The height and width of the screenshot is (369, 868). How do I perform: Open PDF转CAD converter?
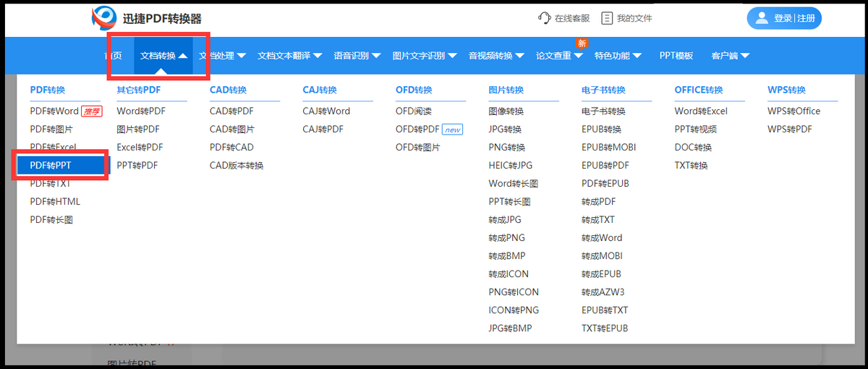tap(231, 148)
